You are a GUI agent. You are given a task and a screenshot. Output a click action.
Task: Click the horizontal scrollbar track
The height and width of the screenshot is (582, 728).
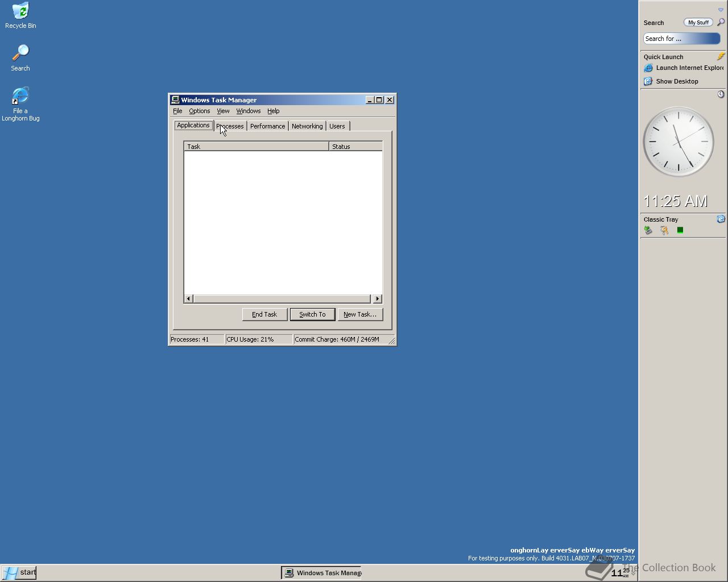pyautogui.click(x=283, y=299)
